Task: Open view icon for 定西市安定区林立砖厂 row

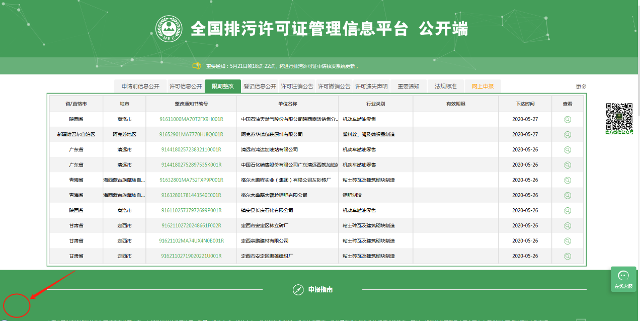Action: coord(568,225)
